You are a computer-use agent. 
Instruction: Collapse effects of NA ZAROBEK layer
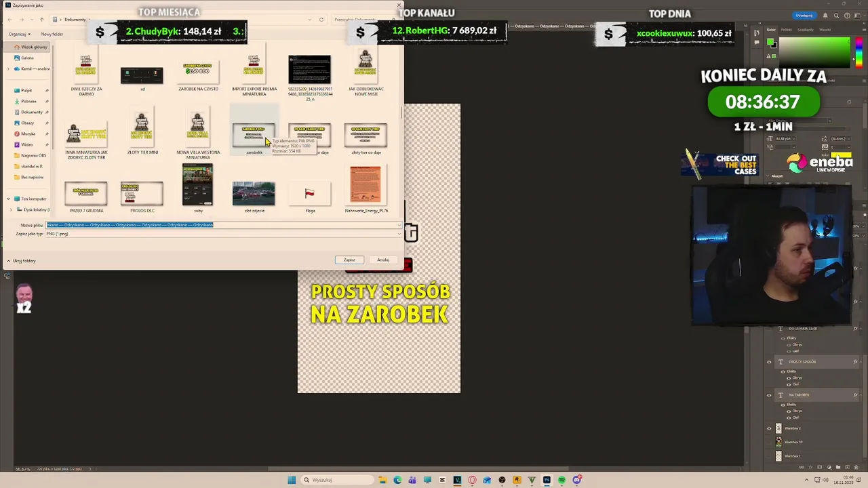pyautogui.click(x=861, y=395)
